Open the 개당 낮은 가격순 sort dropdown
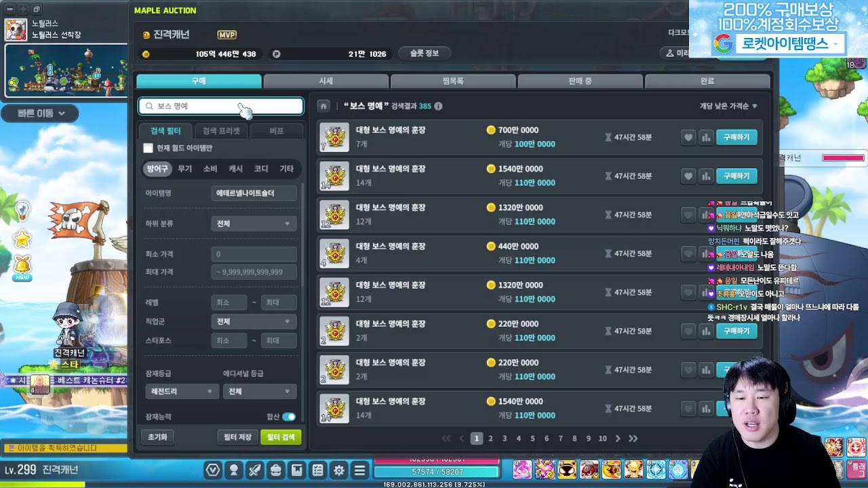This screenshot has height=488, width=868. point(728,106)
